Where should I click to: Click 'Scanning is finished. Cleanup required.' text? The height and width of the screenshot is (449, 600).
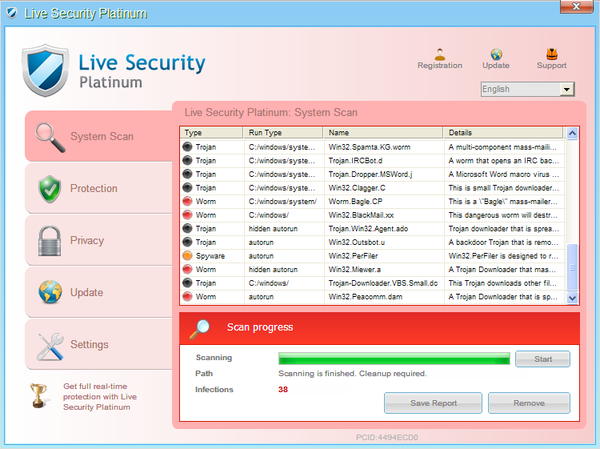pyautogui.click(x=352, y=374)
